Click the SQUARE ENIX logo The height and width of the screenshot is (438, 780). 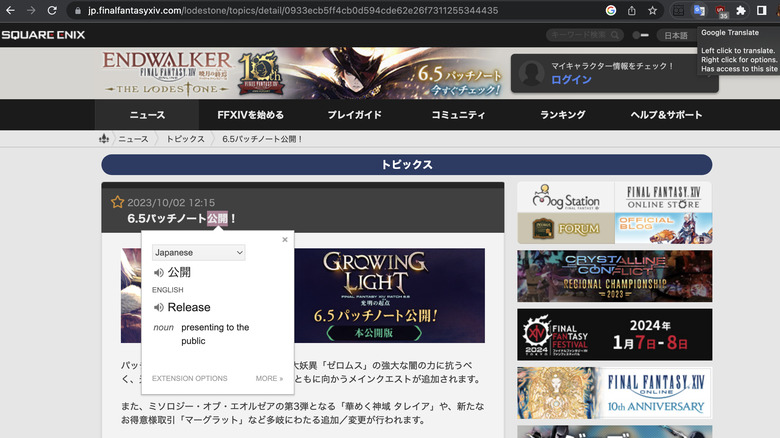click(x=43, y=35)
